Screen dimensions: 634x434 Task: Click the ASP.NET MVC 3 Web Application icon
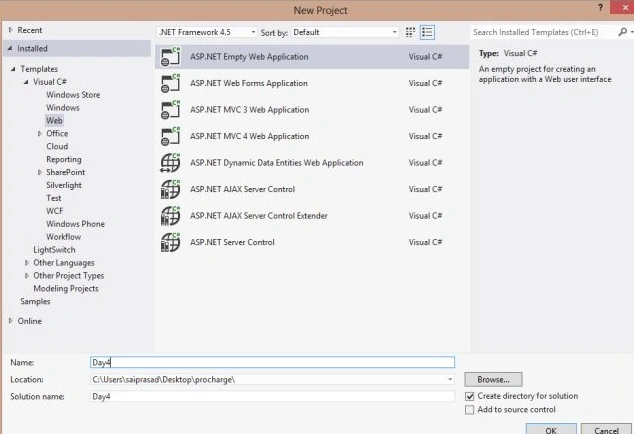pyautogui.click(x=170, y=110)
